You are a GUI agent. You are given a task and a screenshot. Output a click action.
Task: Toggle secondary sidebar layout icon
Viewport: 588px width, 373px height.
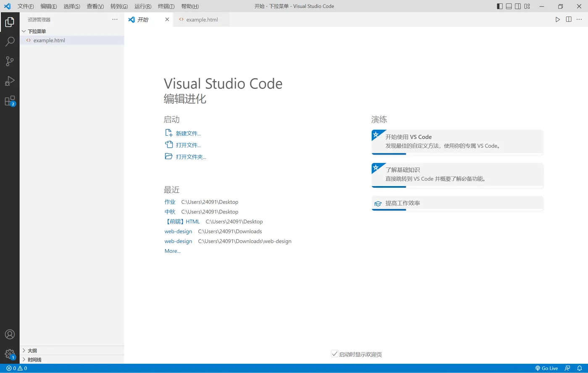tap(518, 6)
